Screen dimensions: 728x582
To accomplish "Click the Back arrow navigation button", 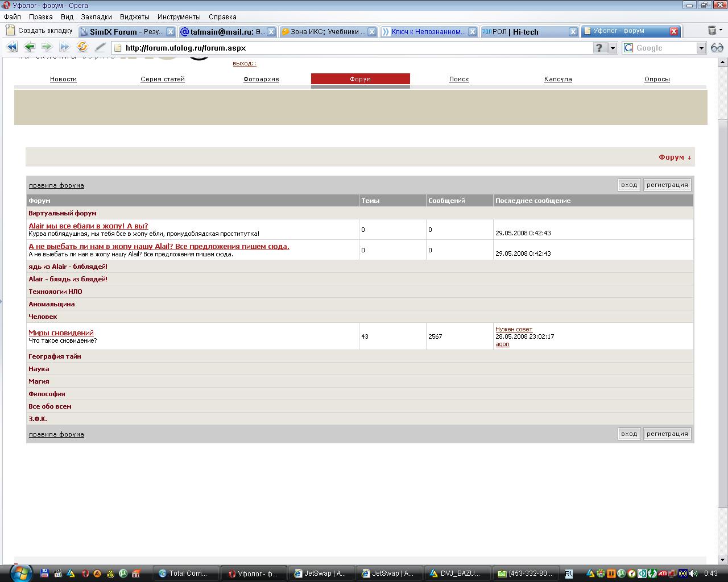I will [30, 47].
